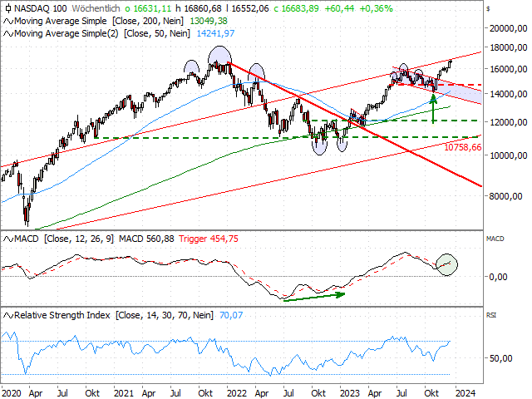Click the RSI 50,00 axis label
Image resolution: width=532 pixels, height=399 pixels.
(500, 358)
